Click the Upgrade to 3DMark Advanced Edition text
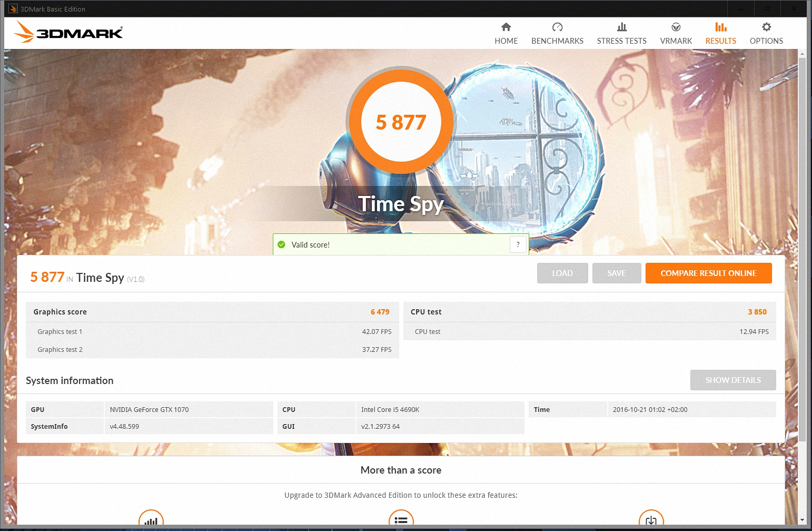The height and width of the screenshot is (531, 812). pyautogui.click(x=401, y=495)
